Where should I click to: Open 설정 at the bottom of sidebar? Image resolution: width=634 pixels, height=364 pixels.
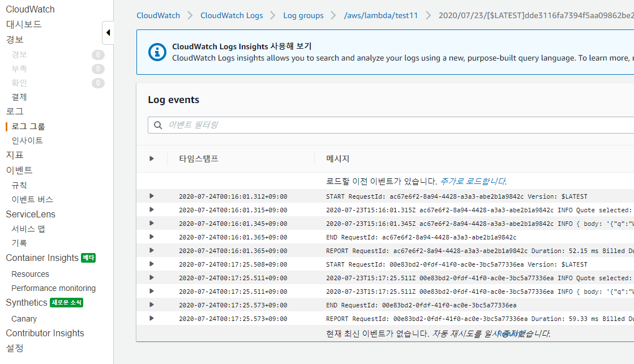point(14,348)
